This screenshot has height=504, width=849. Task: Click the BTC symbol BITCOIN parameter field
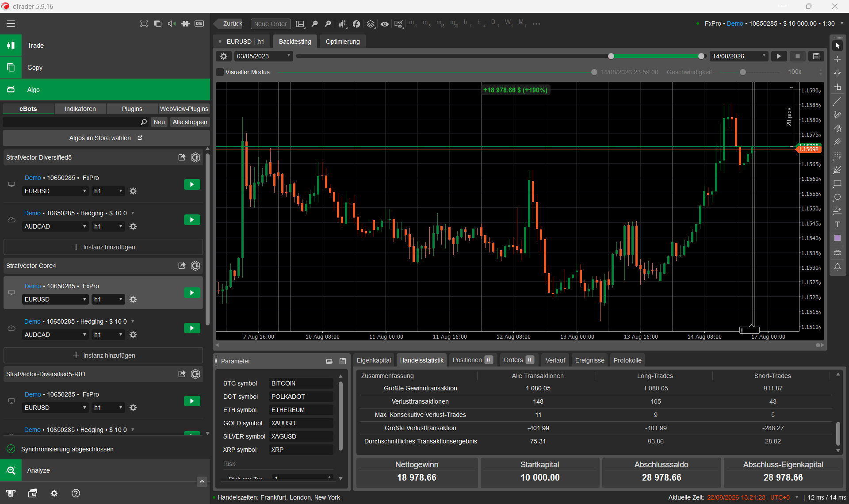[301, 383]
